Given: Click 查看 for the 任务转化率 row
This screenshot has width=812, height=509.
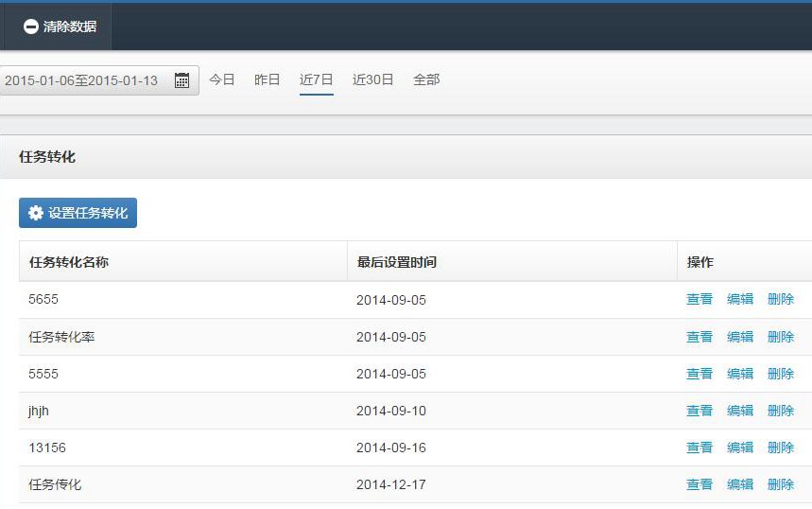Looking at the screenshot, I should 700,337.
